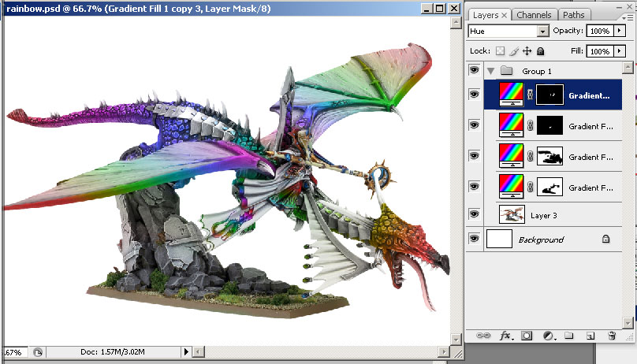Viewport: 637px width, 364px height.
Task: Open the layer style fx menu
Action: (x=506, y=336)
